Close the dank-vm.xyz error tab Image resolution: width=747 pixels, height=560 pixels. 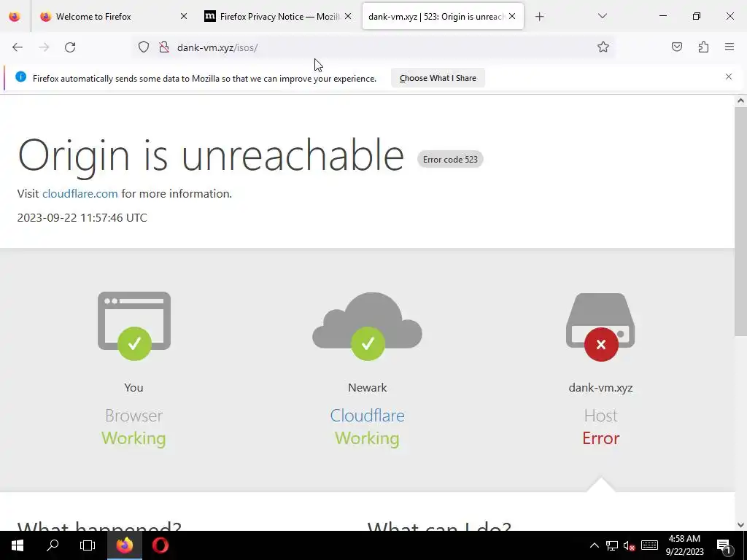click(x=512, y=16)
